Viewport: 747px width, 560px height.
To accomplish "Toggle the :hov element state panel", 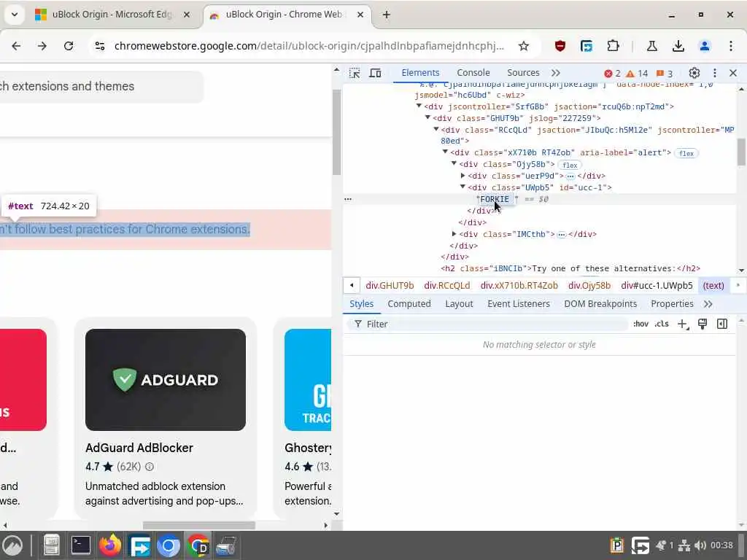I will [x=640, y=324].
